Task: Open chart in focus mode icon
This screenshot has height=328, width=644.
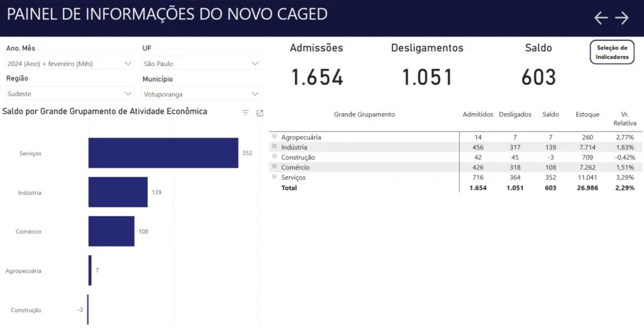Action: 260,113
